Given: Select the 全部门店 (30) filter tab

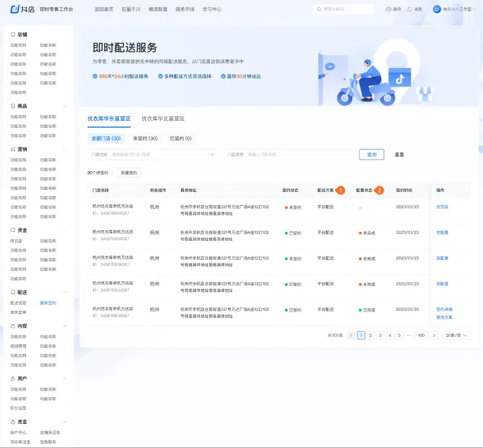Looking at the screenshot, I should tap(106, 138).
